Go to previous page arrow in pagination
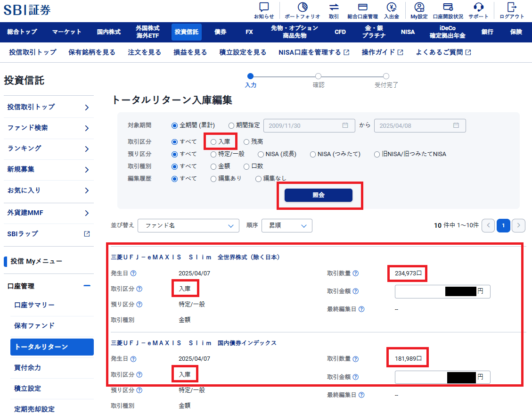 pyautogui.click(x=488, y=225)
